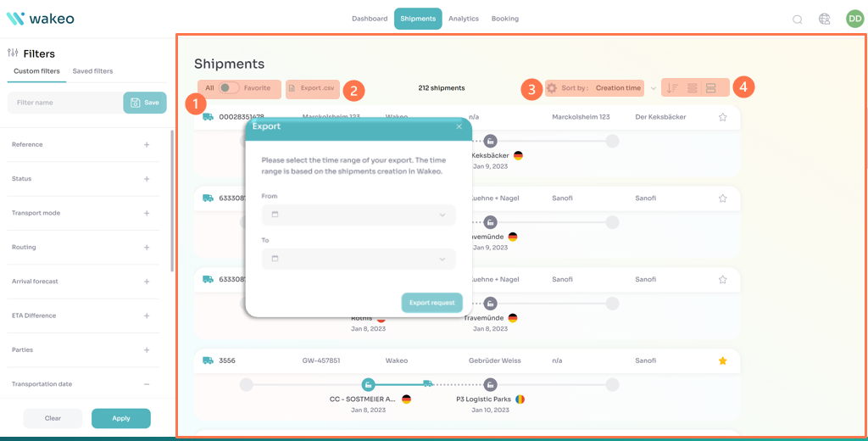Screen dimensions: 868x441
Task: Open the From date dropdown
Action: pyautogui.click(x=358, y=215)
